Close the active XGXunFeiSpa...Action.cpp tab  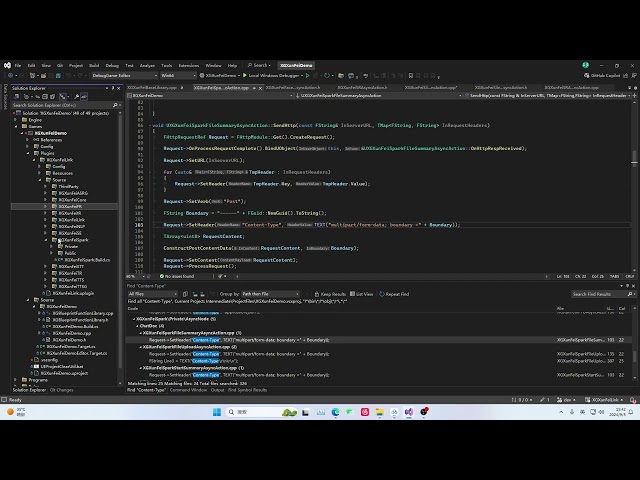tap(260, 88)
